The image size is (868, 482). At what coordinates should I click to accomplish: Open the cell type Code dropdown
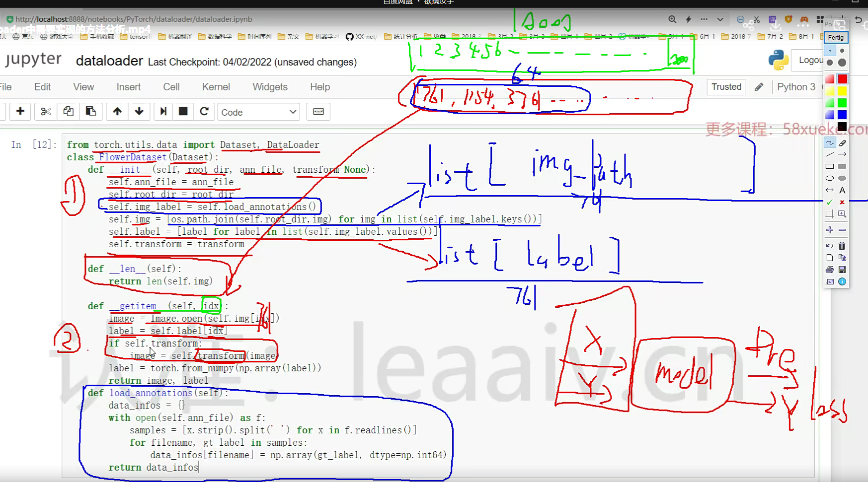coord(259,112)
